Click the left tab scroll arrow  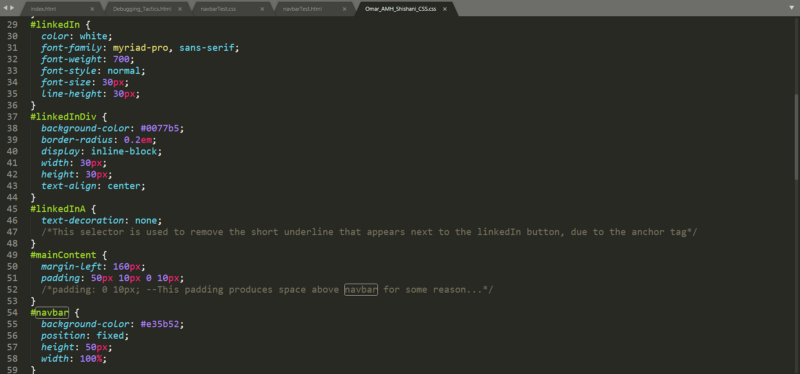[6, 8]
